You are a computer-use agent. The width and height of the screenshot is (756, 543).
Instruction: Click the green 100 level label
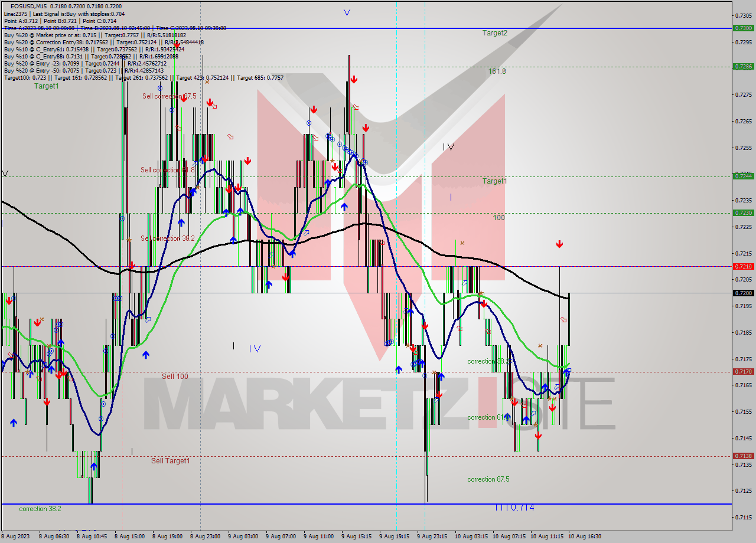(499, 218)
